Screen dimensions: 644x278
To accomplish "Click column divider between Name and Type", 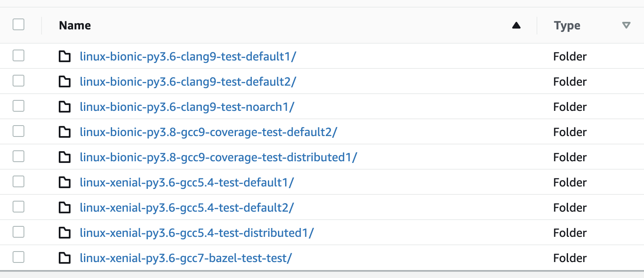I will point(537,26).
